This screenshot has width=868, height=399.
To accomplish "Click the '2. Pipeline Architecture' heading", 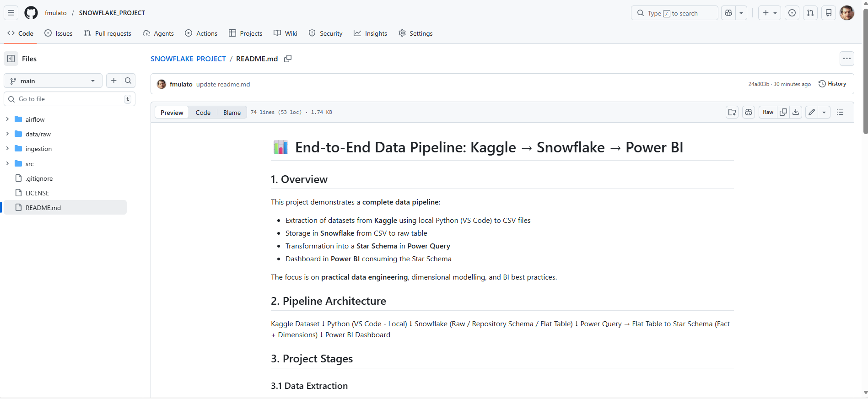I will pos(329,301).
